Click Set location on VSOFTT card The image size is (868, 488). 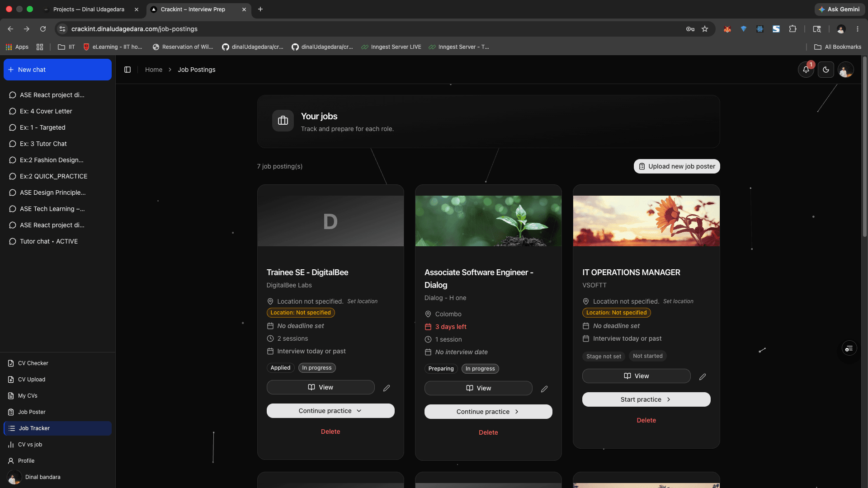[x=678, y=301]
